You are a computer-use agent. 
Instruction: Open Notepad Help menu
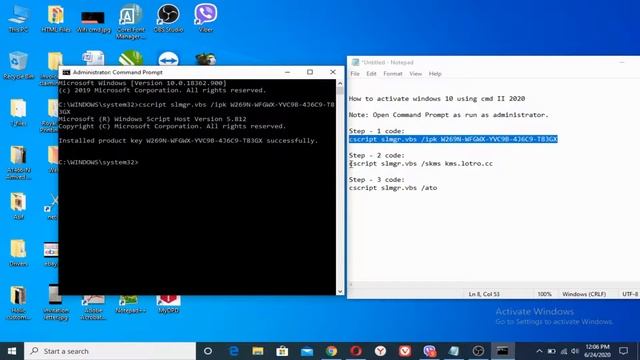(x=435, y=74)
